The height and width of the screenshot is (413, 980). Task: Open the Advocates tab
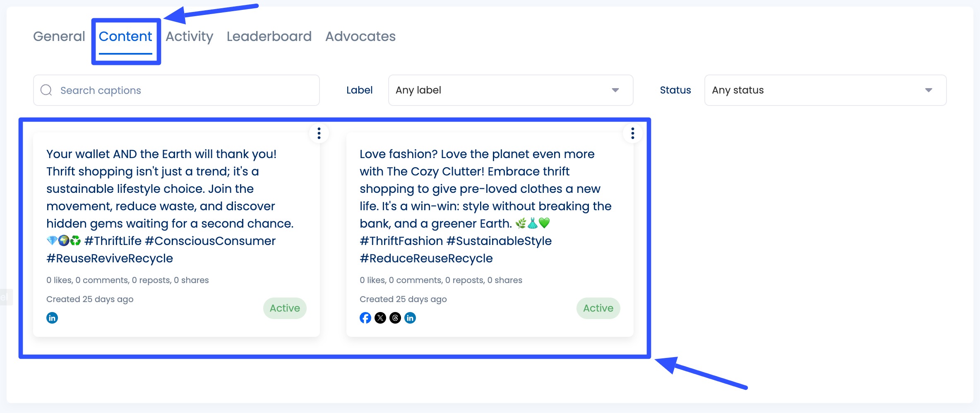[360, 36]
